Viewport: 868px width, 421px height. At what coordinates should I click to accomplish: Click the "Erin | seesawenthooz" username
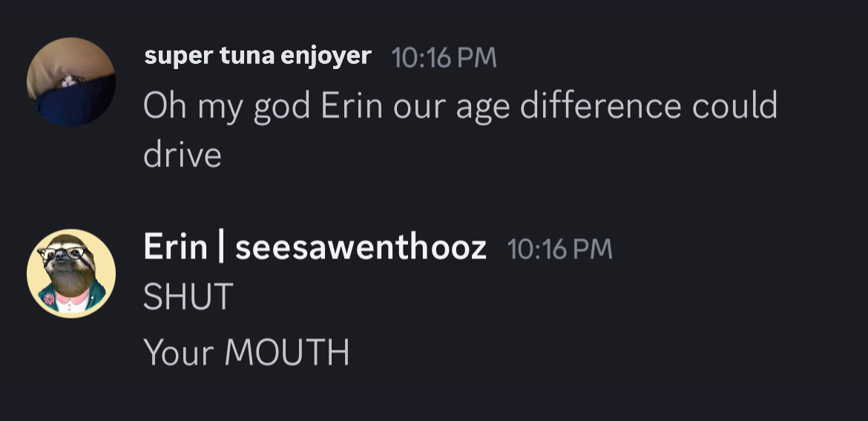coord(315,248)
